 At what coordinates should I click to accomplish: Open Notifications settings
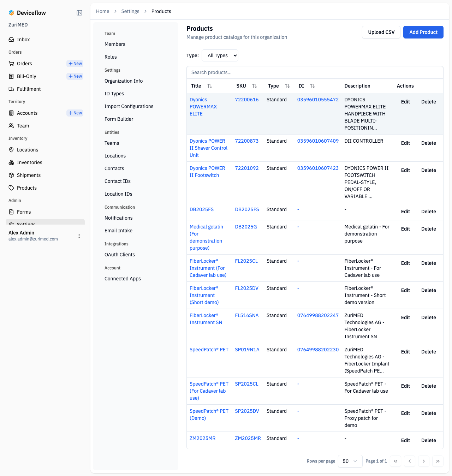tap(119, 218)
